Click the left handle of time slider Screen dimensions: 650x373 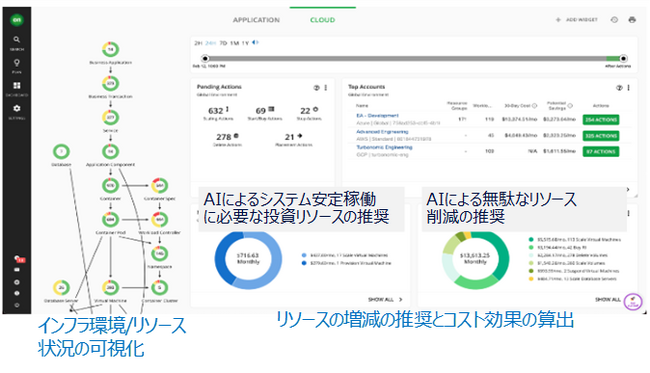coord(205,58)
